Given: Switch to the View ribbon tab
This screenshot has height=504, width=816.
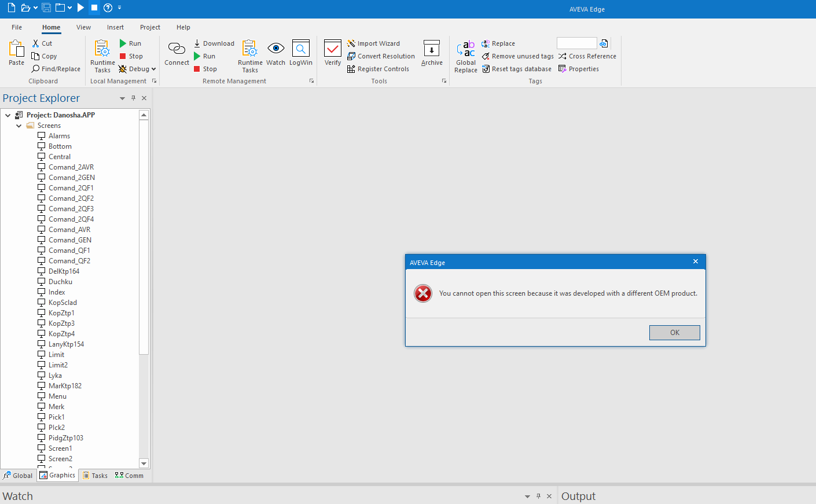Looking at the screenshot, I should (83, 27).
